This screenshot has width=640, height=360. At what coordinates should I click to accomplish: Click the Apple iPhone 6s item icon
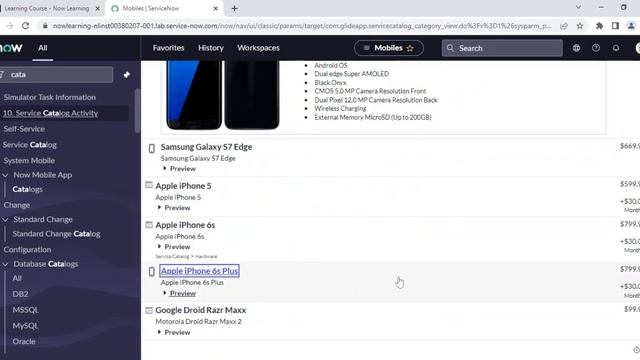[149, 224]
